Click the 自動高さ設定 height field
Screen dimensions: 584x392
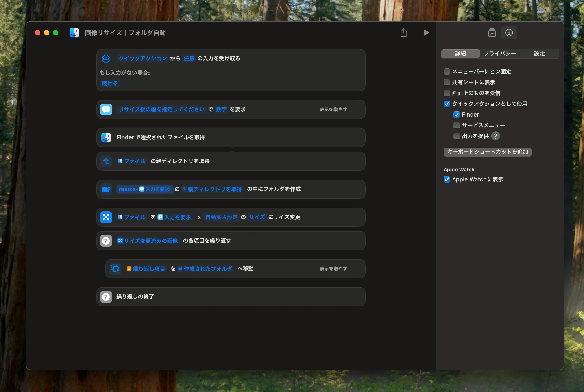pos(222,217)
